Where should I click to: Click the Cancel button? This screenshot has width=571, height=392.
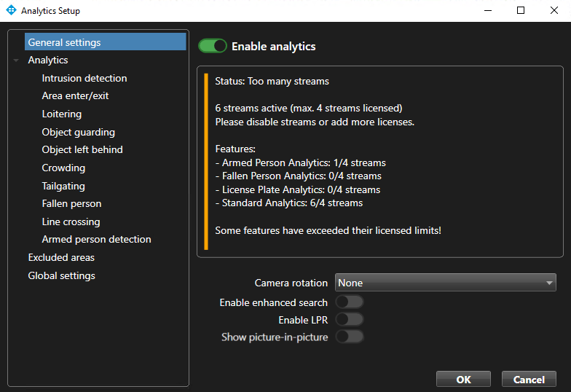tap(529, 380)
